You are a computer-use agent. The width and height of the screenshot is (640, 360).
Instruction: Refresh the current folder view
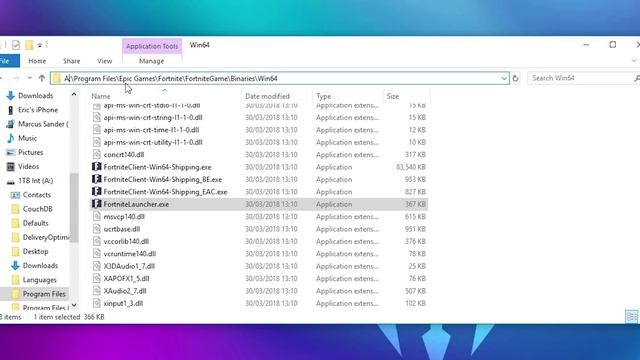(516, 78)
